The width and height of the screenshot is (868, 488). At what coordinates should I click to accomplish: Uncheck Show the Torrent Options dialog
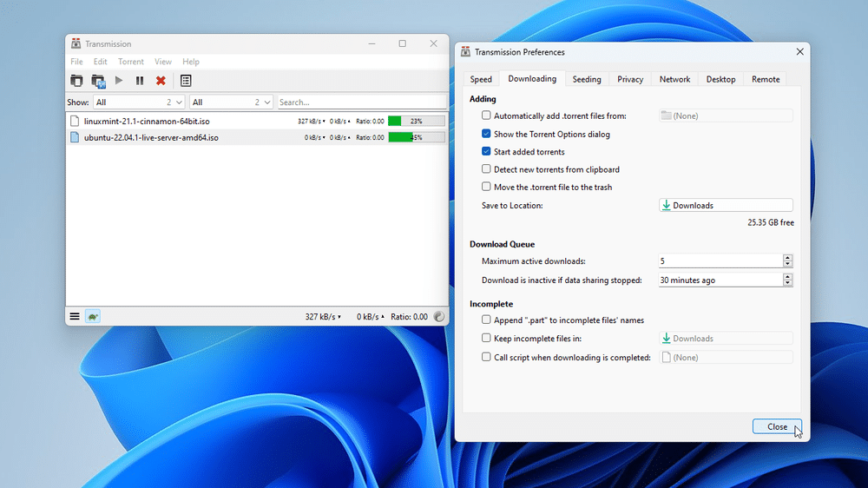point(486,134)
